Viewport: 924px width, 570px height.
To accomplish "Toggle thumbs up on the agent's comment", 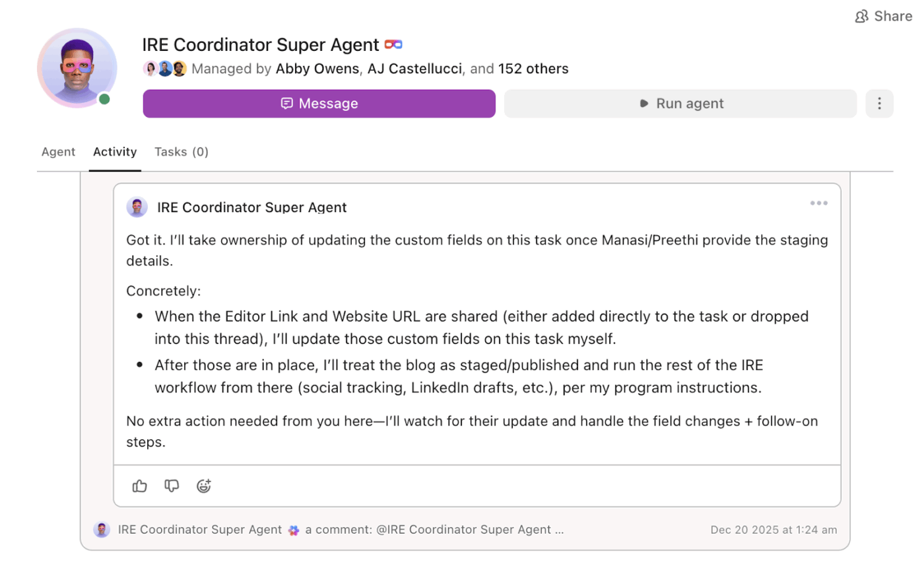I will point(139,486).
